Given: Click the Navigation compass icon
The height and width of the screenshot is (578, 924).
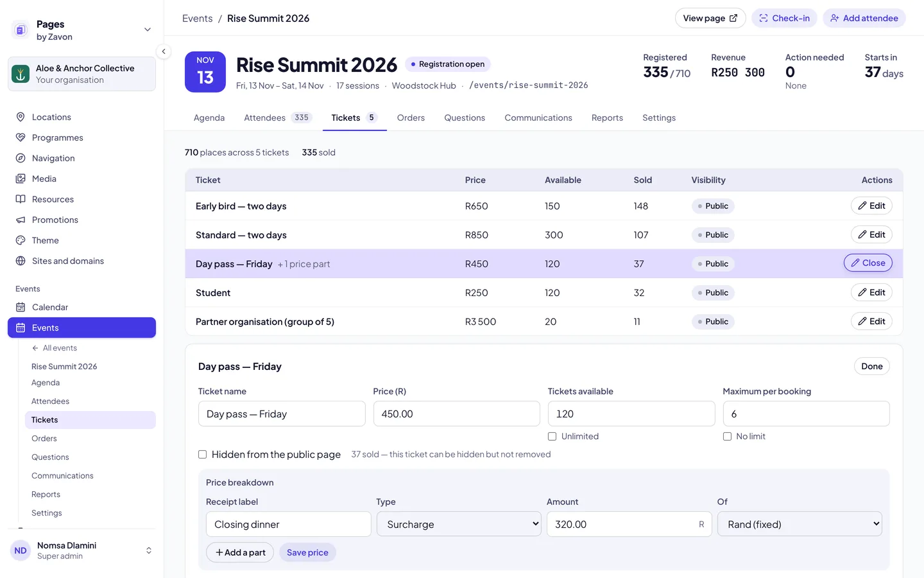Looking at the screenshot, I should coord(21,158).
